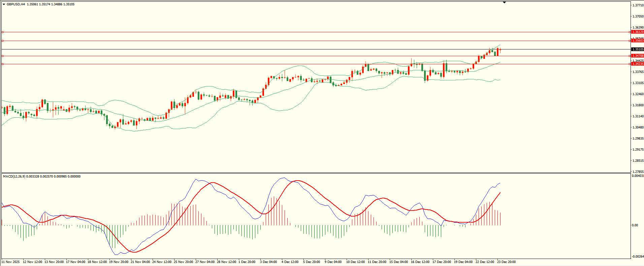Click the GBPUSD,H4 chart title text
The image size is (644, 266).
click(x=16, y=4)
